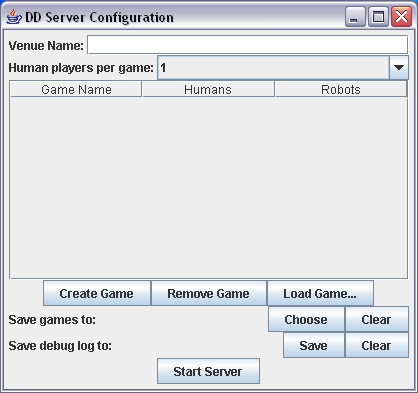
Task: Open the Human players per game dropdown arrow
Action: point(399,68)
